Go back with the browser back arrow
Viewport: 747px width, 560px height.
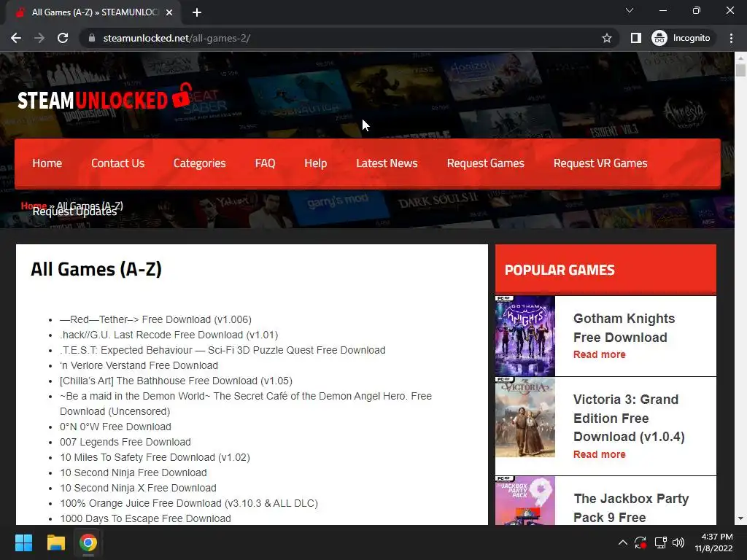point(16,38)
